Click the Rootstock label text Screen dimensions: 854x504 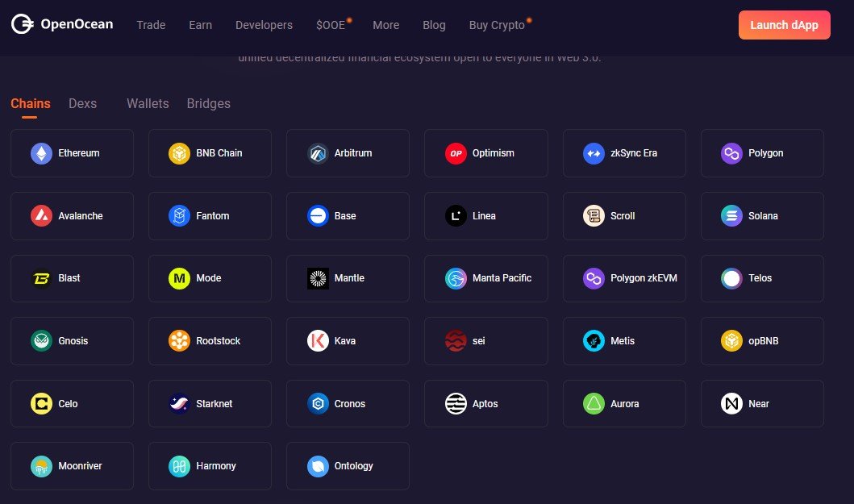219,341
